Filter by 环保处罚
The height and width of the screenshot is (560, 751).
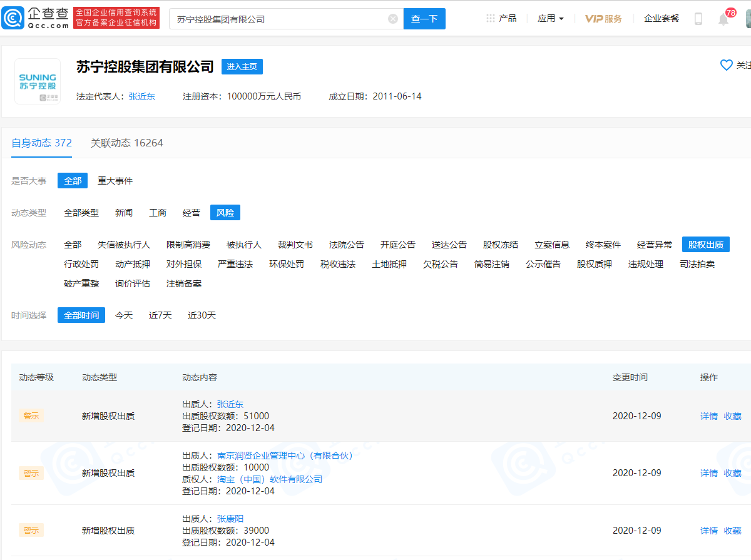coord(287,264)
